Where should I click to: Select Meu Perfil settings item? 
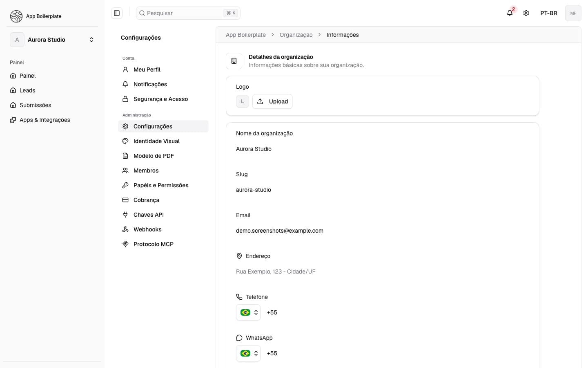pyautogui.click(x=163, y=70)
